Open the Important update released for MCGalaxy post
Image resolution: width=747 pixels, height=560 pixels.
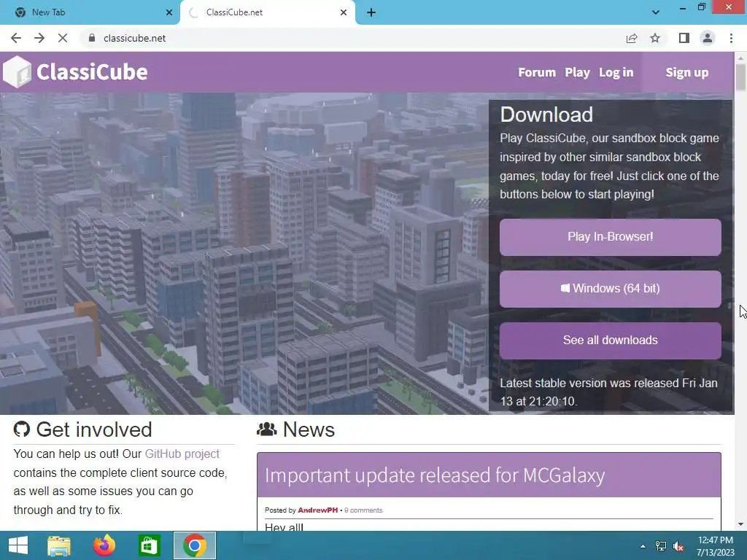click(435, 475)
